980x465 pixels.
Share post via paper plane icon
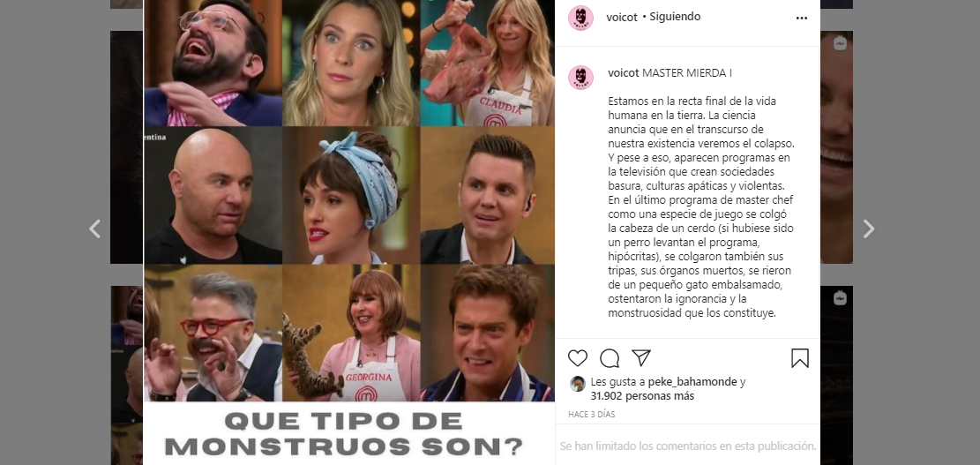click(641, 357)
